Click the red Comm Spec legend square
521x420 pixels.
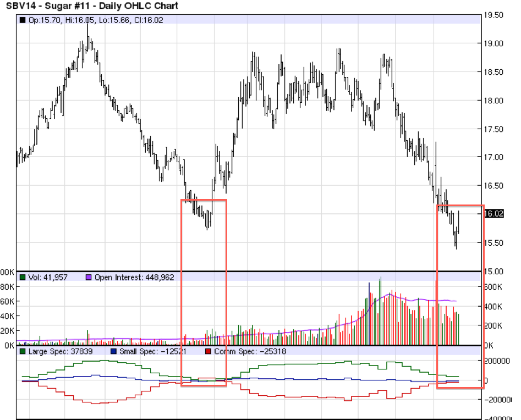click(x=209, y=351)
